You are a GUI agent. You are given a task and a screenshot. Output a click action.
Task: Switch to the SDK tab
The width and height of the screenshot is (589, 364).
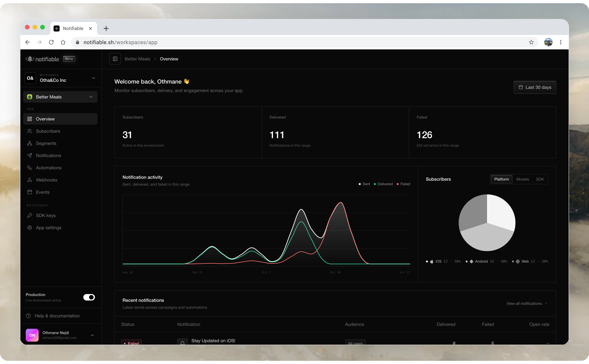540,179
